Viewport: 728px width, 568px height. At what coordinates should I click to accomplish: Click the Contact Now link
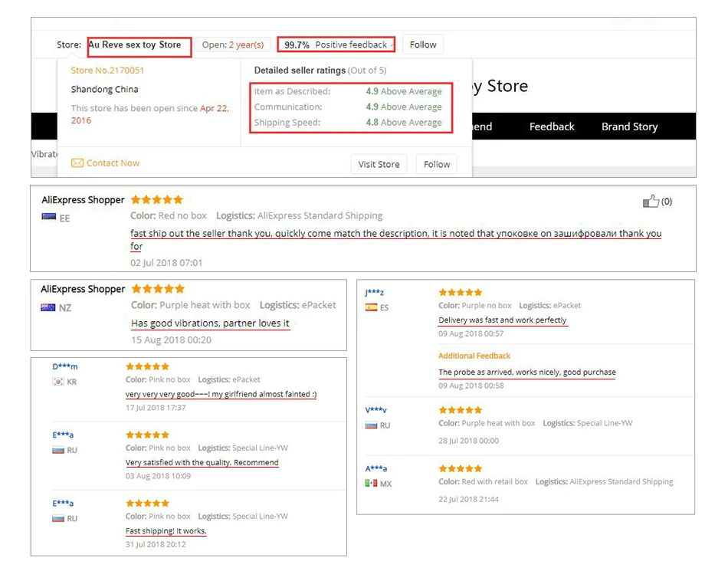click(113, 163)
